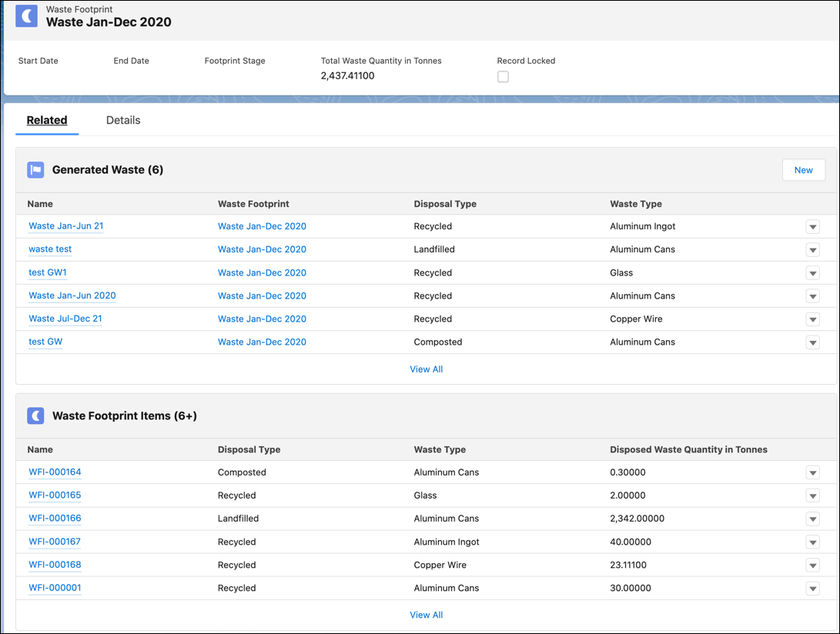840x634 pixels.
Task: Switch to the Related tab
Action: point(47,120)
